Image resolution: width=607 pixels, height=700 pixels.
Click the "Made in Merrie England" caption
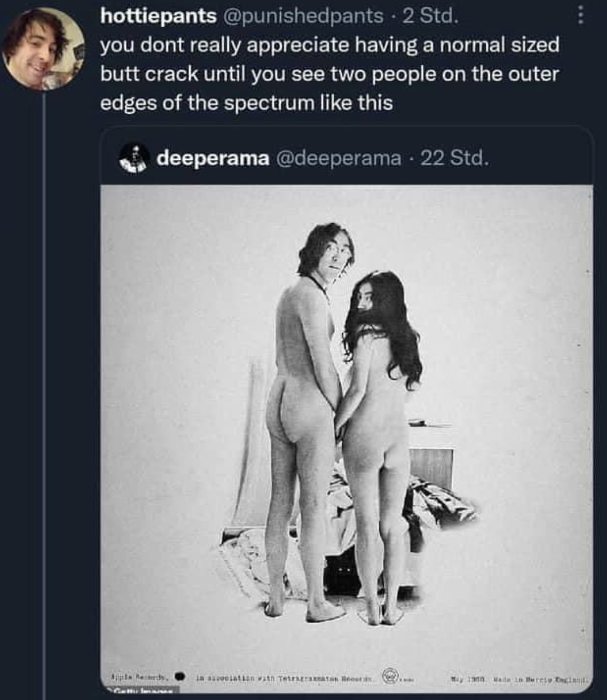point(541,678)
